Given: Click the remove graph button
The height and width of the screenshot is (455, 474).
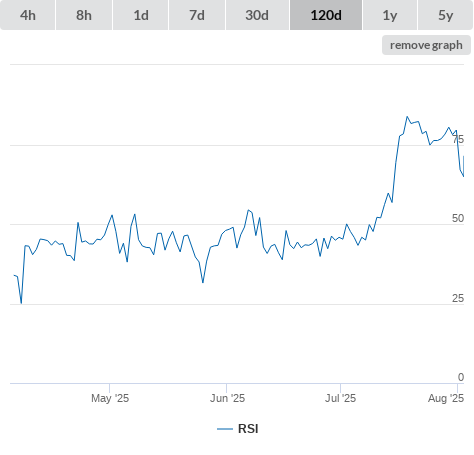Looking at the screenshot, I should point(426,45).
